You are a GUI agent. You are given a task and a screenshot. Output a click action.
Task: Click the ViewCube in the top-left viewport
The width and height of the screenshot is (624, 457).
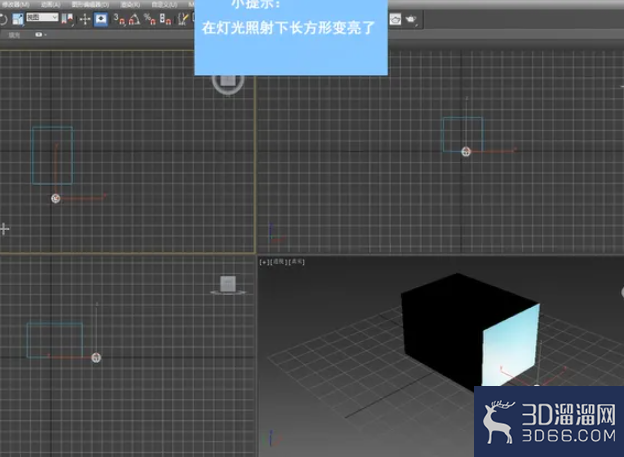click(228, 81)
